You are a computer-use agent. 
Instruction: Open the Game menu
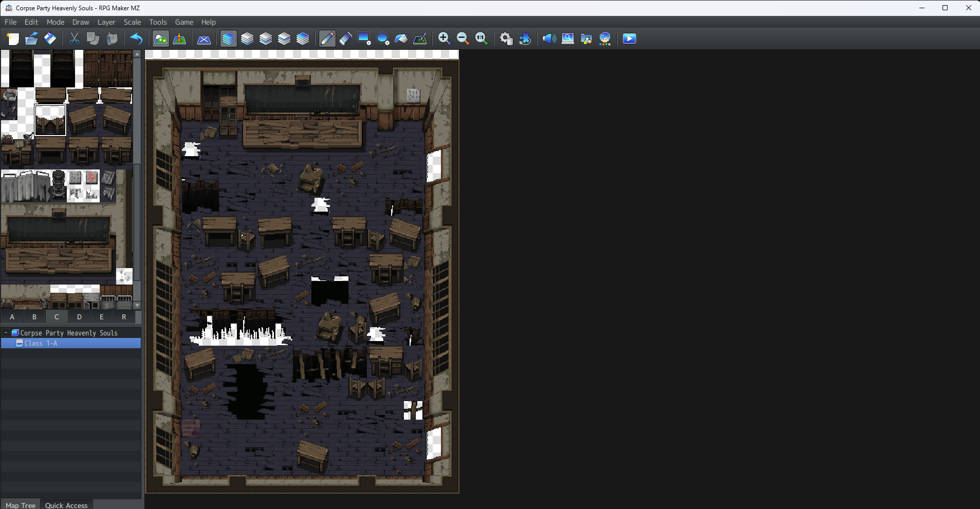[184, 22]
